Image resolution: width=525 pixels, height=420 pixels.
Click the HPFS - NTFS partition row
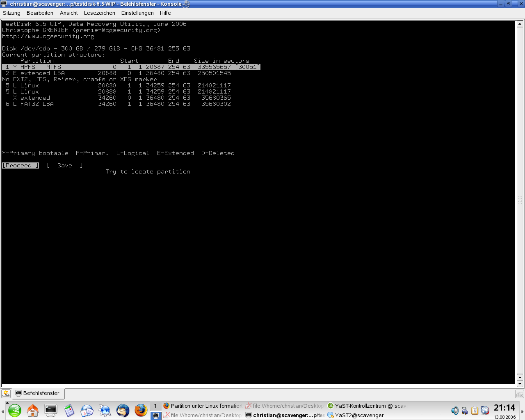pos(131,67)
